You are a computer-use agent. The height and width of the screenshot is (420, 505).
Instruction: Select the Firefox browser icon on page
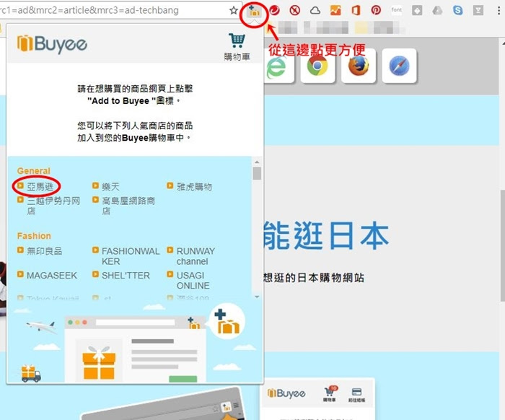359,66
